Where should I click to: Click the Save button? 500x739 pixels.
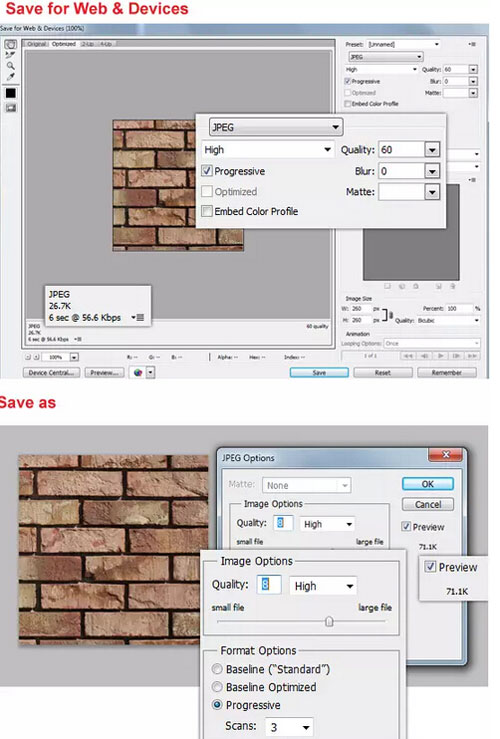pyautogui.click(x=319, y=373)
